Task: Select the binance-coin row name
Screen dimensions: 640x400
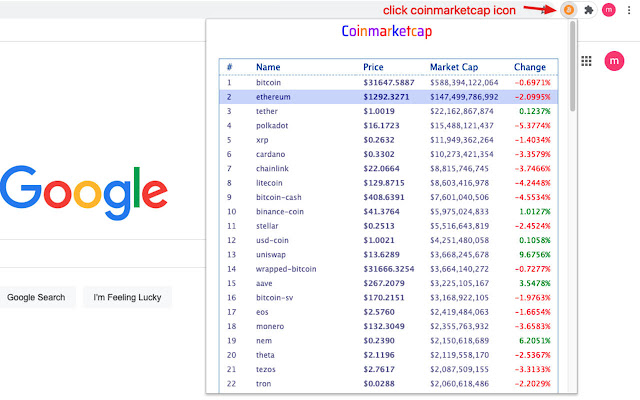Action: click(x=280, y=211)
